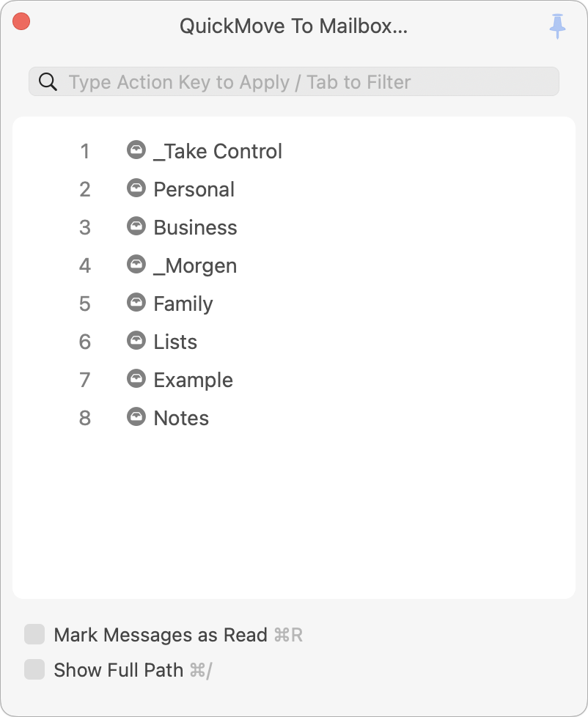Toggle Show Full Path checkbox
Image resolution: width=588 pixels, height=717 pixels.
pyautogui.click(x=34, y=670)
